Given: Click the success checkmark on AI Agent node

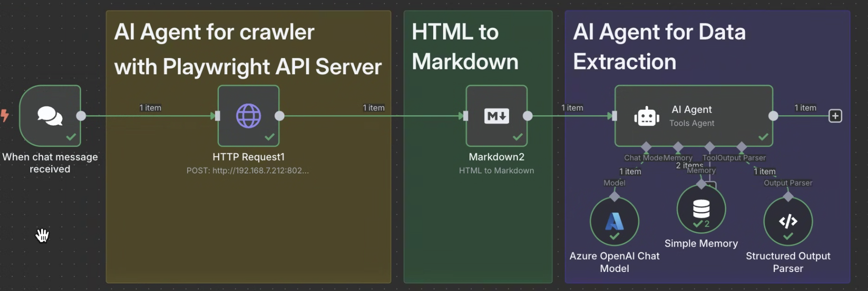Looking at the screenshot, I should click(x=763, y=137).
